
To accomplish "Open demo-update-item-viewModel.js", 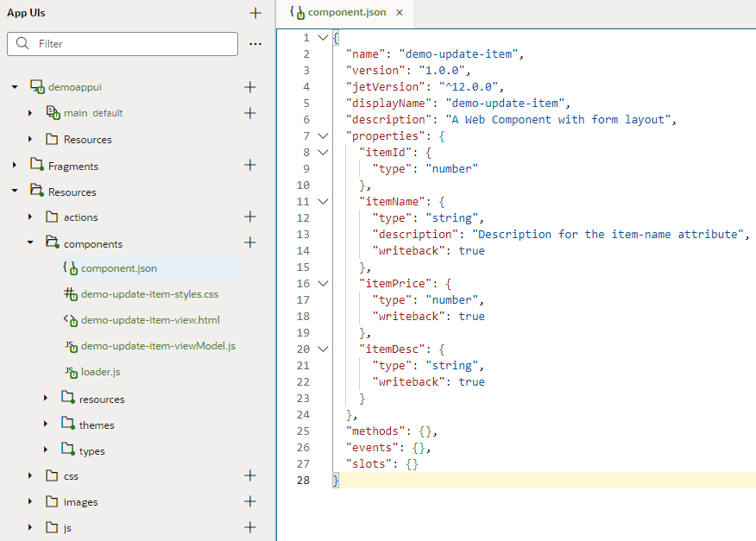I will [x=152, y=346].
